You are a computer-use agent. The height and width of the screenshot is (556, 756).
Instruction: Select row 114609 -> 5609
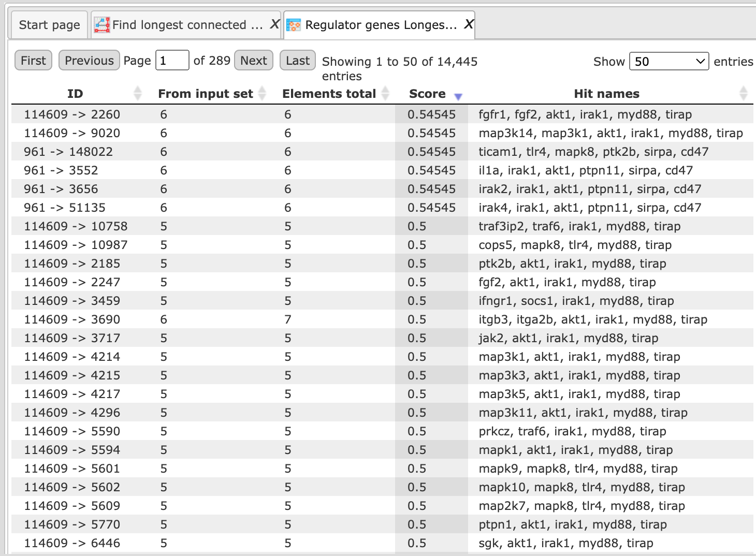(382, 506)
